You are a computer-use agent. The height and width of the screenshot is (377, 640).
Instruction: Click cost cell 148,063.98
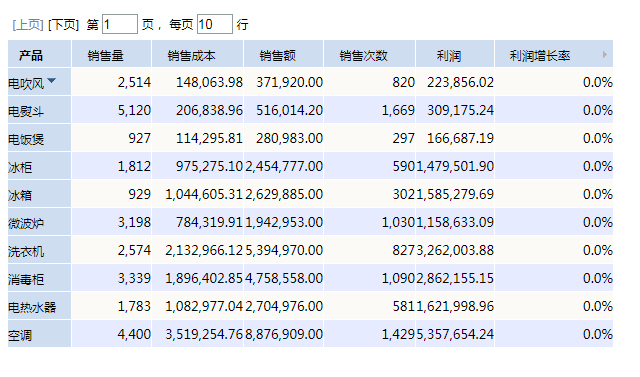click(x=198, y=82)
